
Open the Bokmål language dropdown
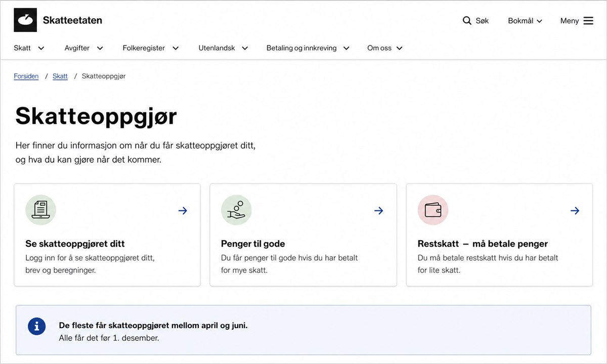click(x=525, y=21)
